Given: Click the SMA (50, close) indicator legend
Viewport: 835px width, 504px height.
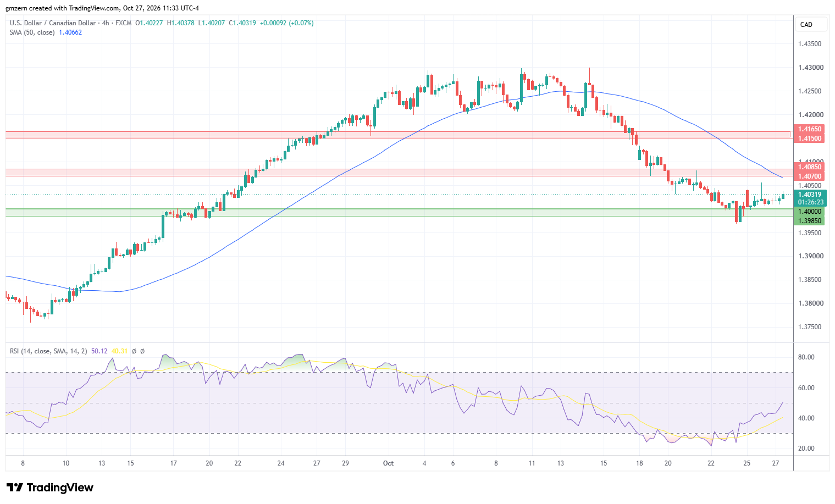Looking at the screenshot, I should [32, 32].
